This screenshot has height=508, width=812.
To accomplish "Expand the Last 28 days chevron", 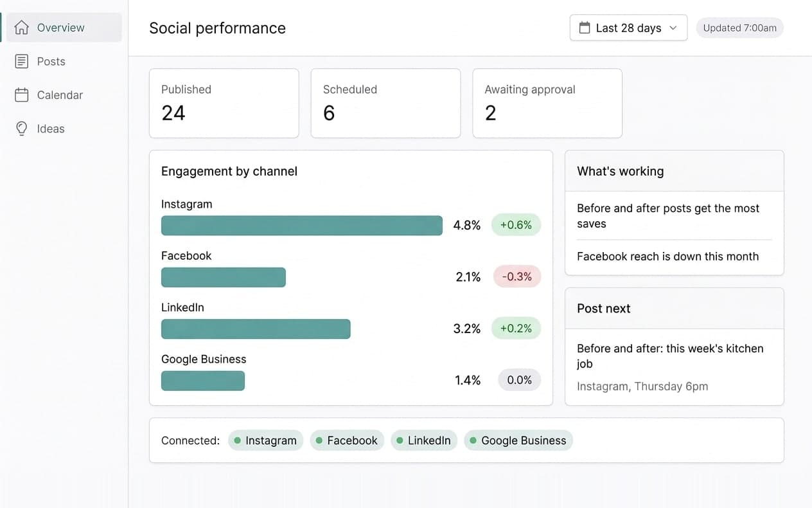I will (x=673, y=28).
